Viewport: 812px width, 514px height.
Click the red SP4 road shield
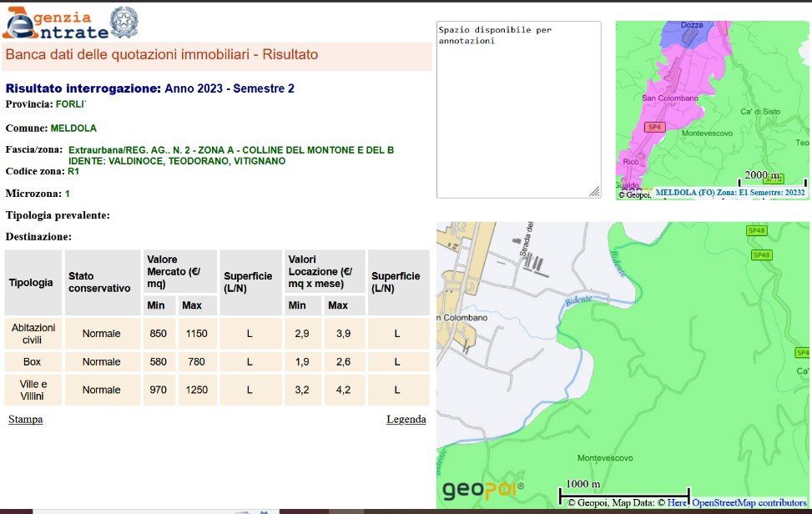click(x=654, y=127)
